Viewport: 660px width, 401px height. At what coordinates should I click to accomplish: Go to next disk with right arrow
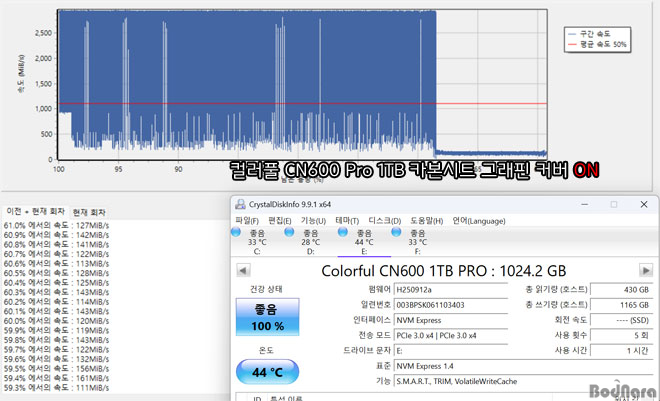pos(646,270)
